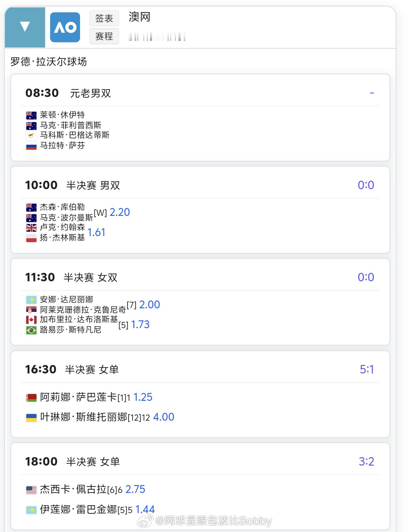Screen dimensions: 410x532
Task: Click Cyprus flag next to 马科斯·巴格达蒂斯
Action: [x=31, y=135]
